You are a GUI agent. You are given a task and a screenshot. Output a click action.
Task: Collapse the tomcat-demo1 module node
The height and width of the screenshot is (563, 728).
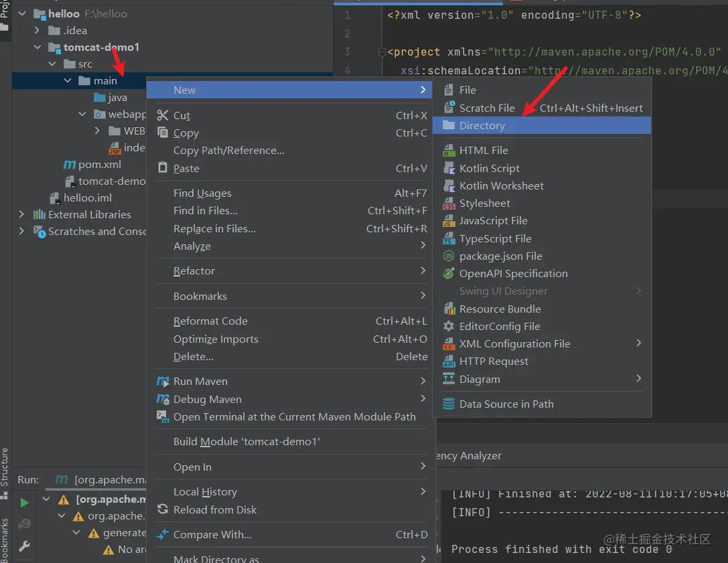(x=38, y=47)
